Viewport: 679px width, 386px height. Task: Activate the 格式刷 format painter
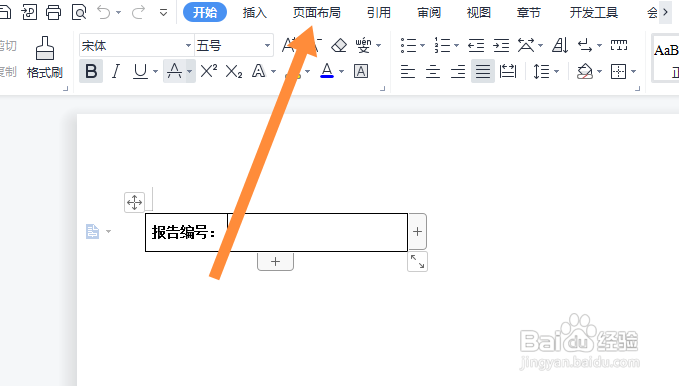(x=45, y=57)
